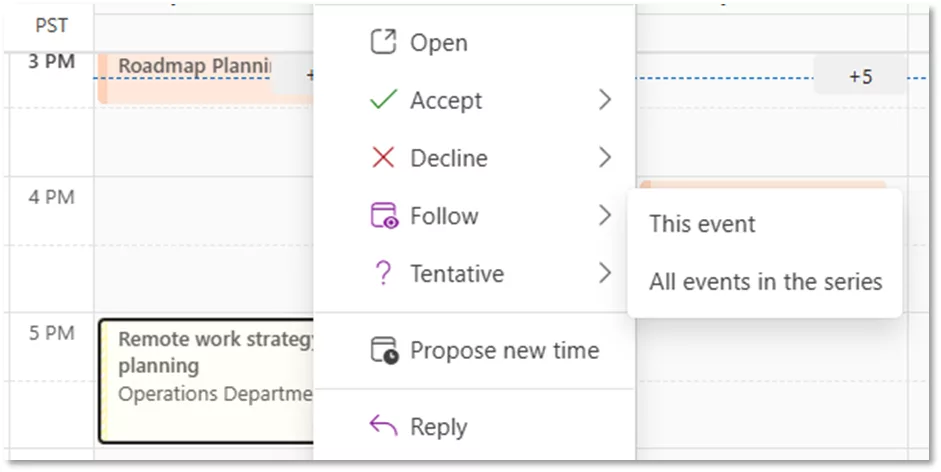941x472 pixels.
Task: Click the Open menu entry text
Action: click(439, 43)
